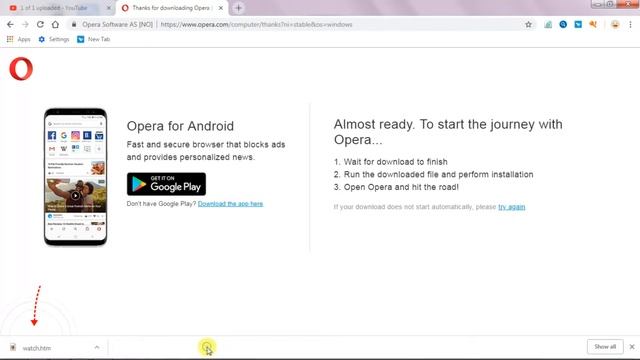Open the New Tab bookmark
The image size is (640, 360).
coord(93,39)
